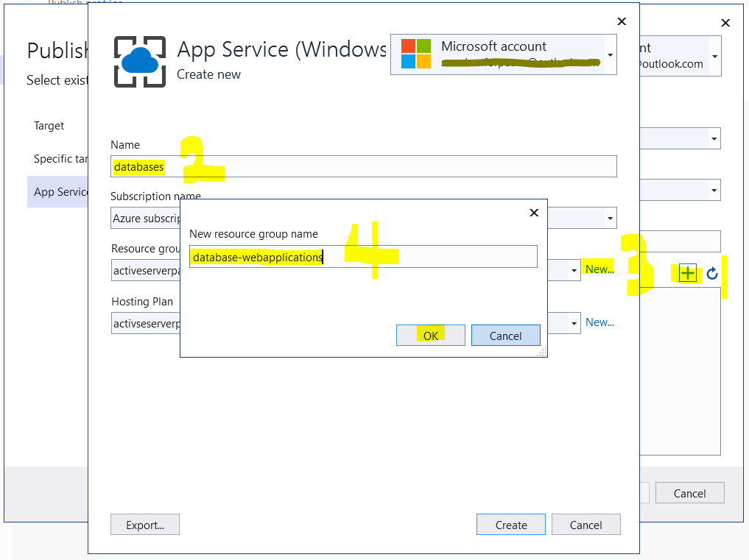This screenshot has height=560, width=749.
Task: Cancel the new resource group dialog
Action: coord(505,335)
